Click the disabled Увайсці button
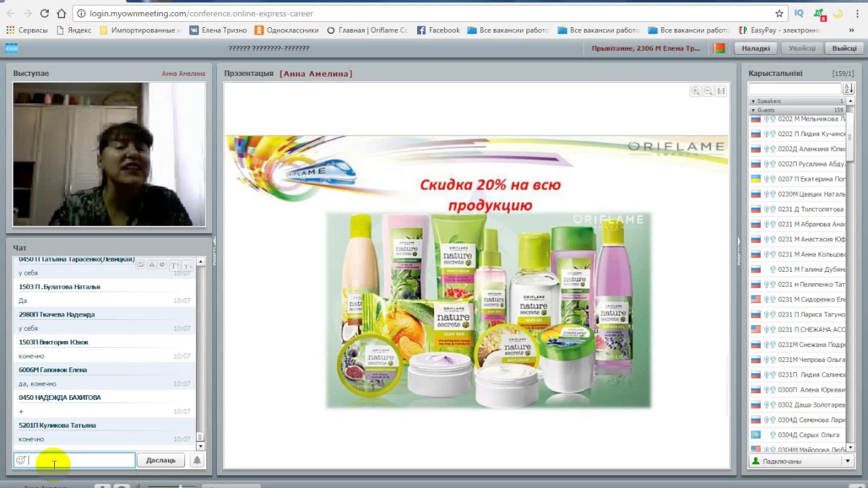This screenshot has width=868, height=488. [x=802, y=48]
